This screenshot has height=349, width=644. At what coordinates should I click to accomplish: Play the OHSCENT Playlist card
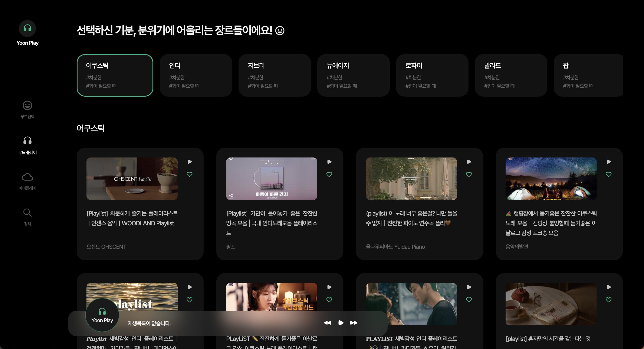tap(190, 162)
